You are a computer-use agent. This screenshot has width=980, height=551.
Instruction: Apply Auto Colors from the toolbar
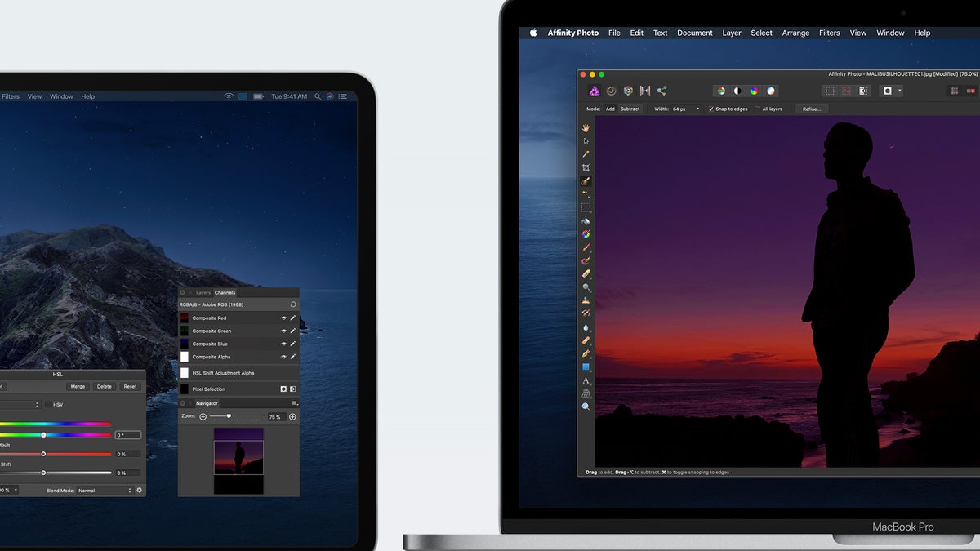pos(754,91)
